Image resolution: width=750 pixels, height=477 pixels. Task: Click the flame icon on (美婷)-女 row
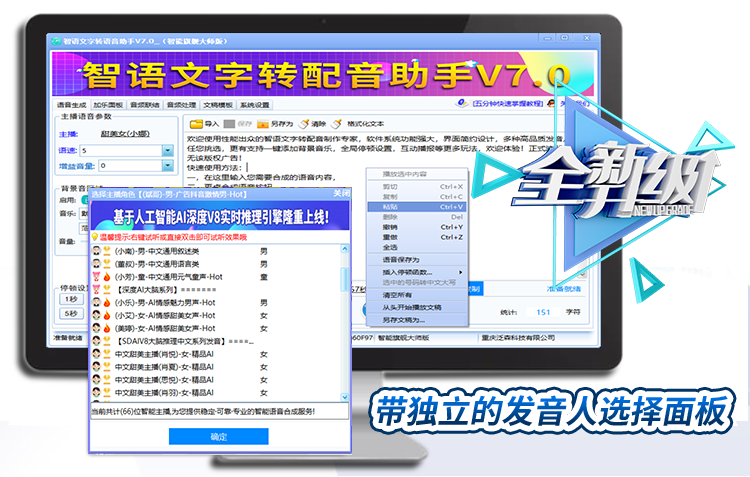(107, 328)
